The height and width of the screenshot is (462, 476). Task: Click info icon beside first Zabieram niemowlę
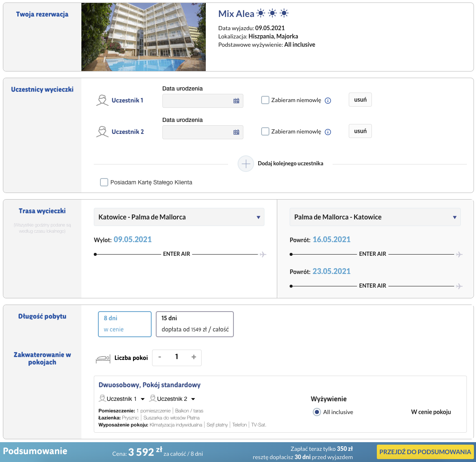click(328, 100)
